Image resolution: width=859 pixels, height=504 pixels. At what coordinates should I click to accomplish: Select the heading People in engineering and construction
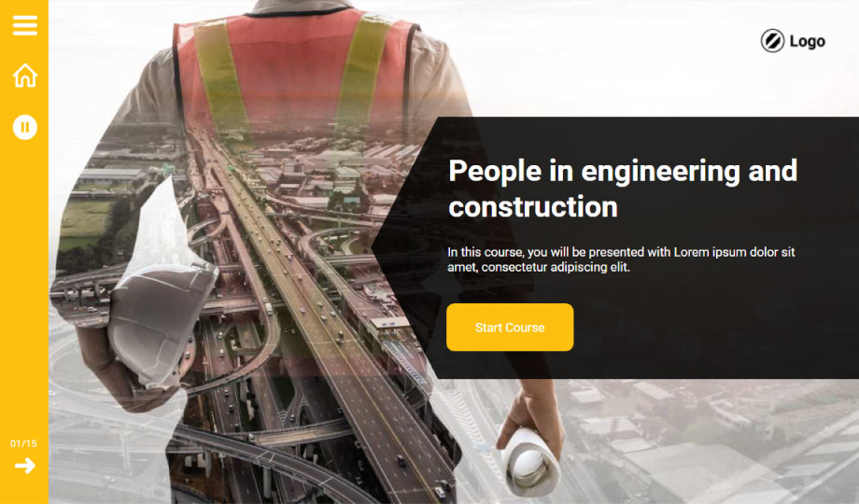point(623,189)
